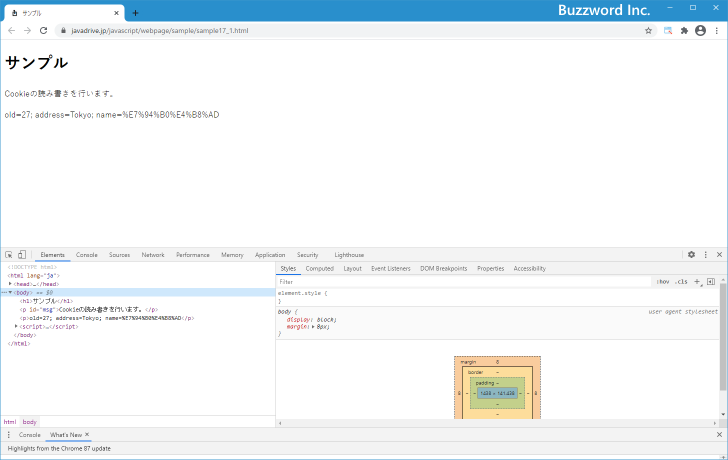Open the Chrome three-dot menu
The height and width of the screenshot is (460, 728).
(717, 31)
